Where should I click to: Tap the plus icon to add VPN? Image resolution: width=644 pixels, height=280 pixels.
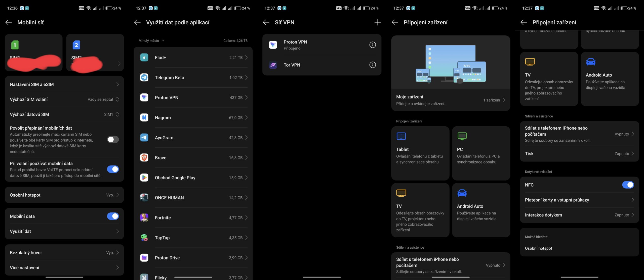[x=377, y=22]
